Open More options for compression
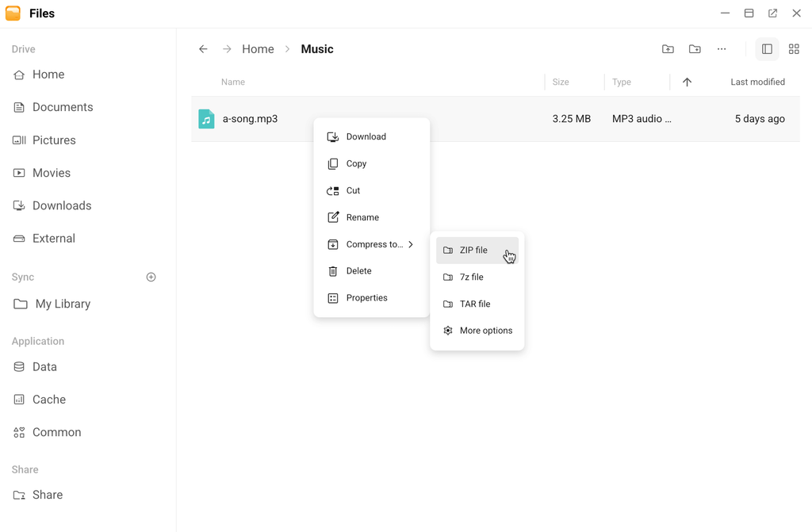 (x=477, y=331)
